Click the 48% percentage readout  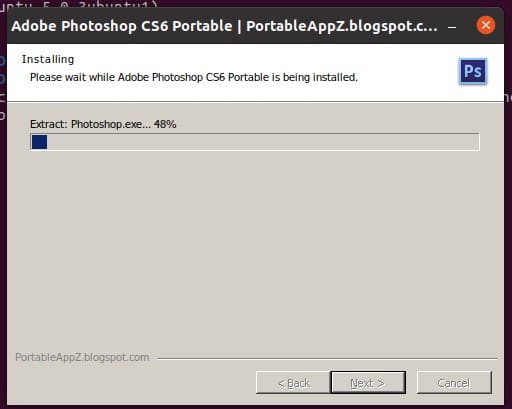165,124
